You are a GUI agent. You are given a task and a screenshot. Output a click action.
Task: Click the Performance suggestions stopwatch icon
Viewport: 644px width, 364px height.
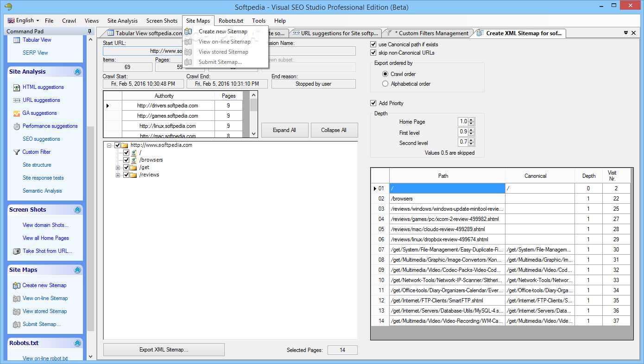tap(16, 126)
